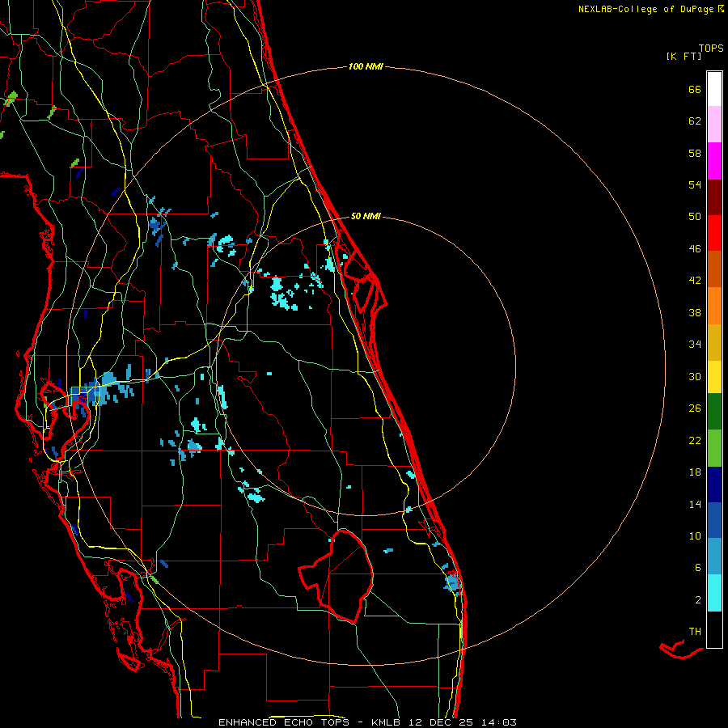The width and height of the screenshot is (728, 728).
Task: Click the "14" legend value
Action: (695, 504)
